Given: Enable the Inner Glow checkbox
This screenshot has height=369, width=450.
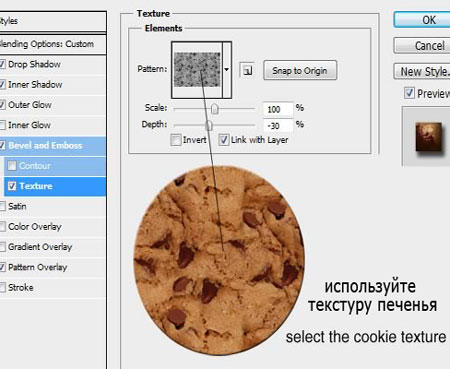Looking at the screenshot, I should click(2, 125).
